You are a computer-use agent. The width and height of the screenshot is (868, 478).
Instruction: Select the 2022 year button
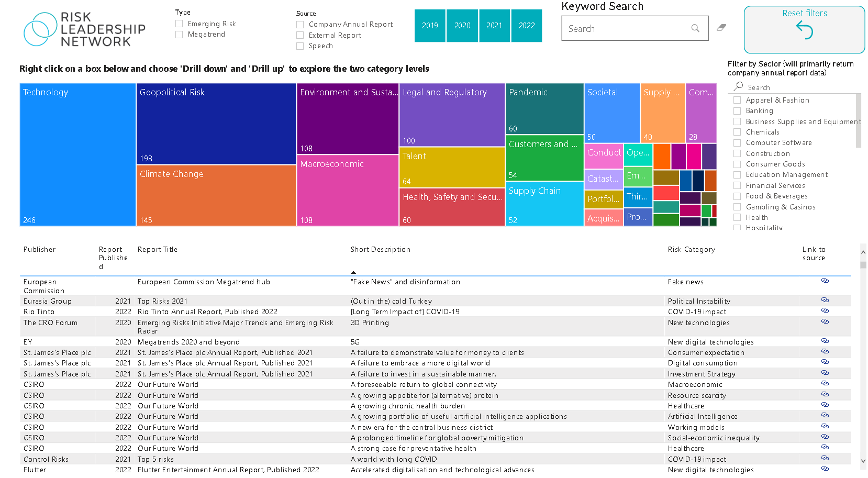pyautogui.click(x=526, y=25)
